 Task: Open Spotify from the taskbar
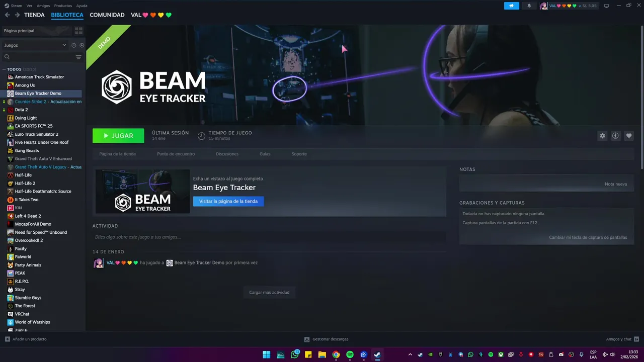pyautogui.click(x=350, y=354)
